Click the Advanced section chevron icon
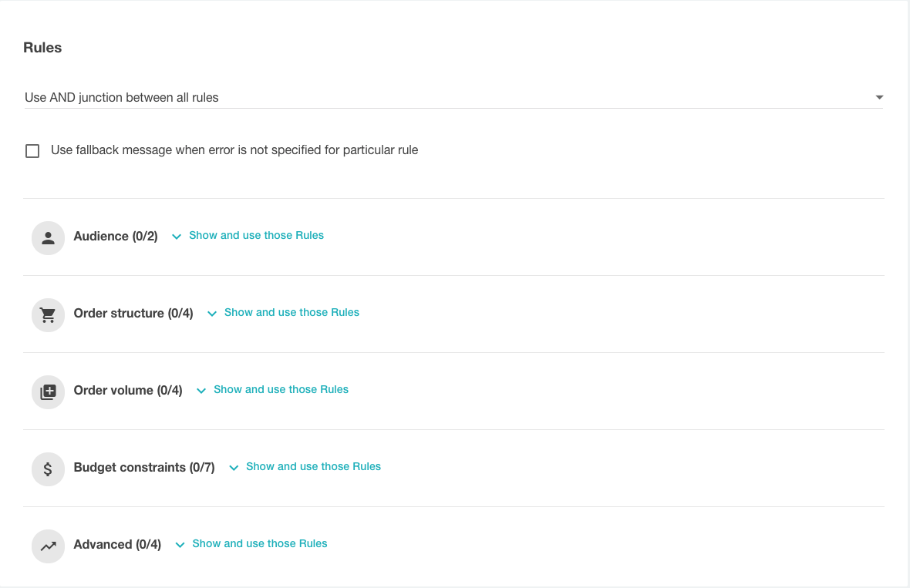The image size is (910, 588). coord(180,545)
